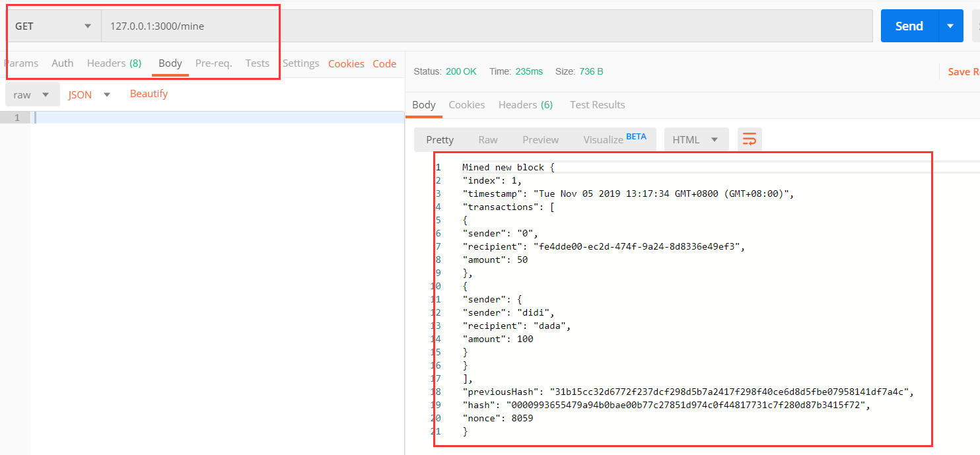Select the response Body tab
The image size is (980, 455).
point(423,105)
